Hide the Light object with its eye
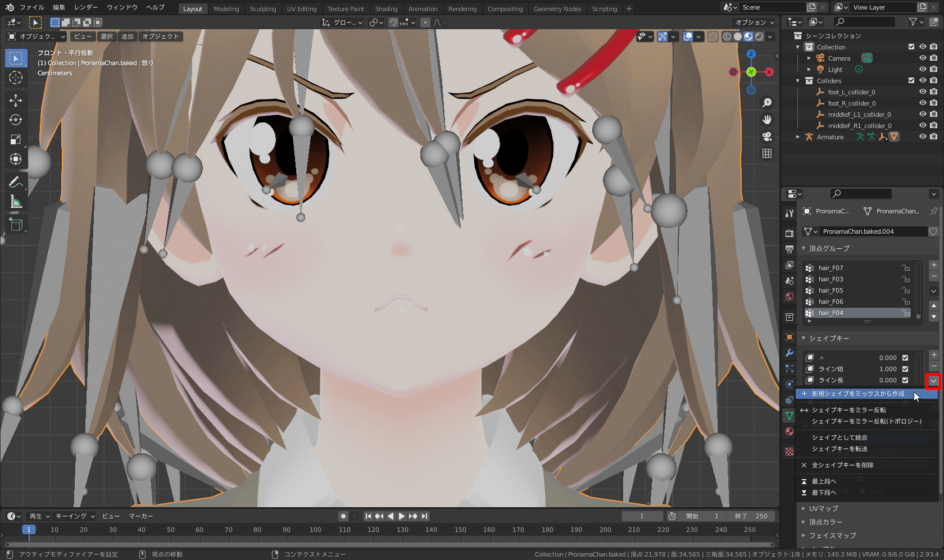Screen dimensions: 944x560 [x=923, y=70]
